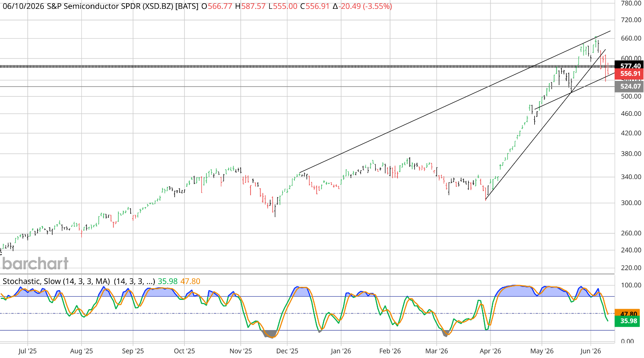Viewport: 644px width, 358px height.
Task: Click the Feb '26 date axis label
Action: tap(390, 351)
